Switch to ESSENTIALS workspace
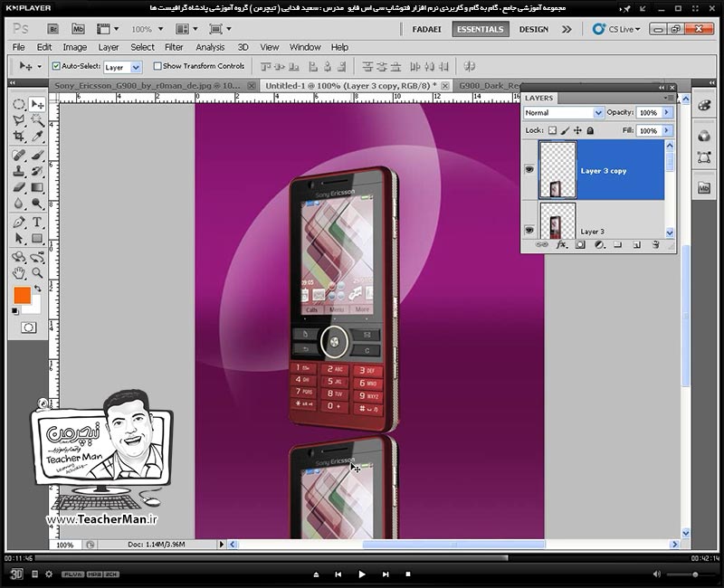 pyautogui.click(x=481, y=29)
